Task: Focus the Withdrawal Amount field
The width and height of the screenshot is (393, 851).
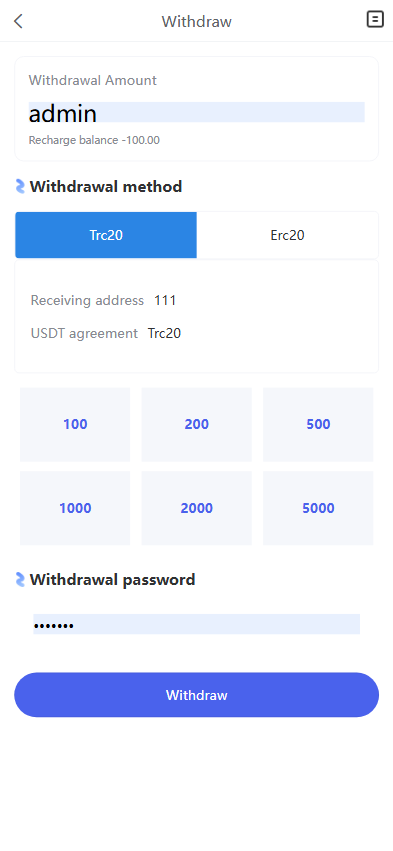Action: pos(196,112)
